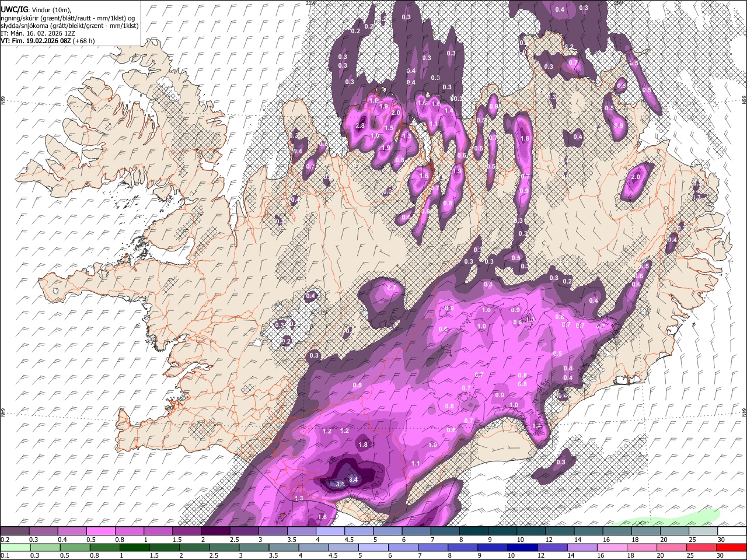The image size is (747, 560).
Task: Select the white snow swatch above 30
Action: [x=732, y=531]
